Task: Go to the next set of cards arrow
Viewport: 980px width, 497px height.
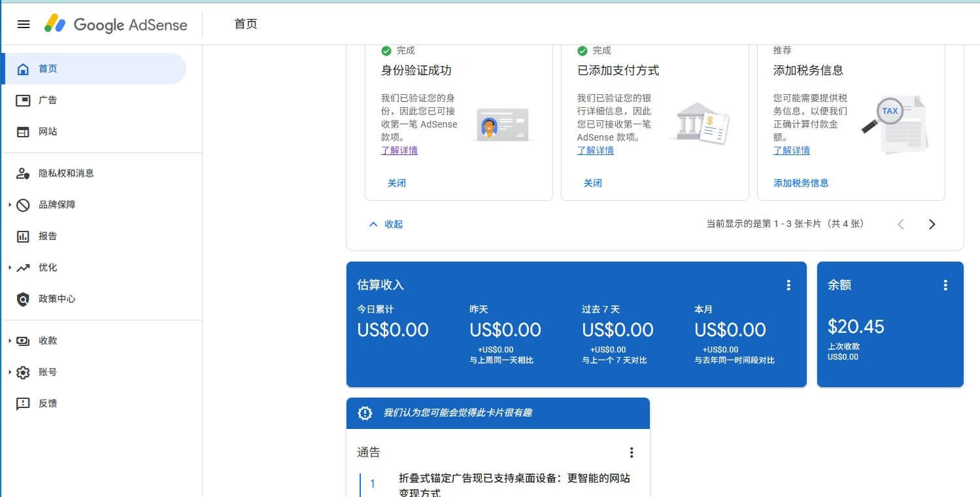Action: click(x=932, y=224)
